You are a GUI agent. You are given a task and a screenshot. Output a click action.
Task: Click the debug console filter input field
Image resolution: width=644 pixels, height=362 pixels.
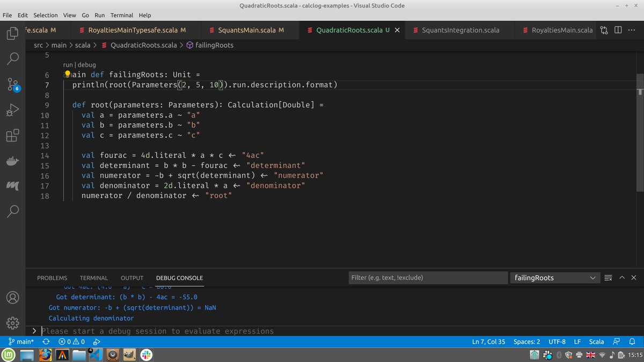[x=428, y=278]
